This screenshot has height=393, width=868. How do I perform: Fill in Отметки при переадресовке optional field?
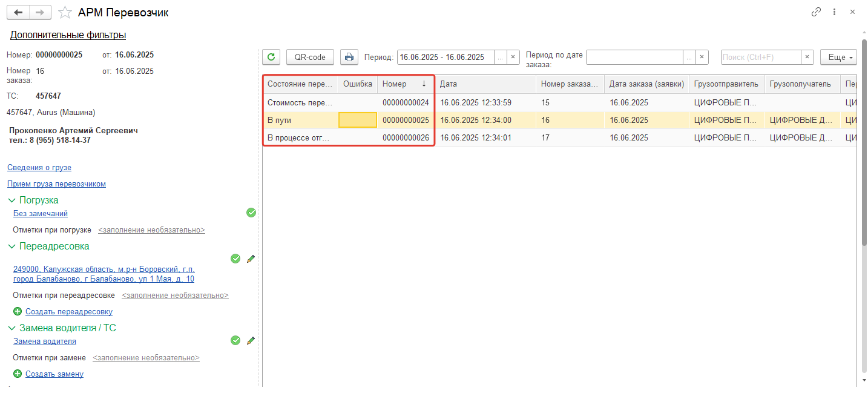coord(175,296)
